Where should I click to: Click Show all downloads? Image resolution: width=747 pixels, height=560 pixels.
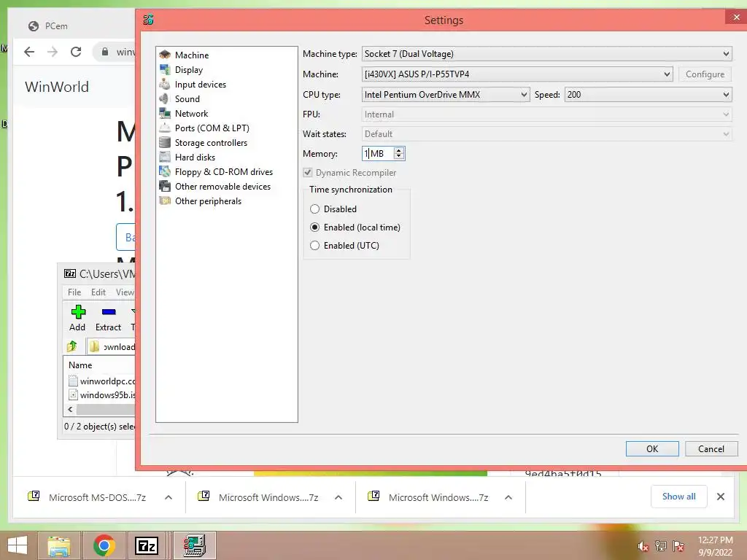[679, 497]
